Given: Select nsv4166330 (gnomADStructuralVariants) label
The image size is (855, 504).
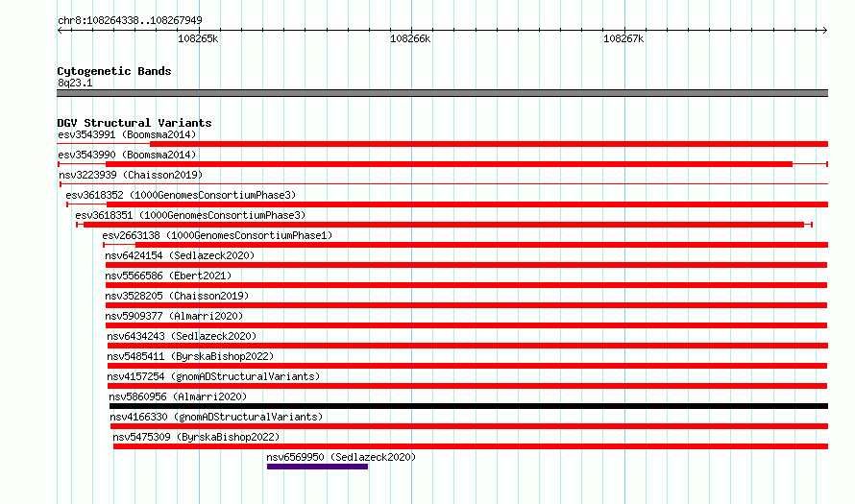Looking at the screenshot, I should coord(216,417).
